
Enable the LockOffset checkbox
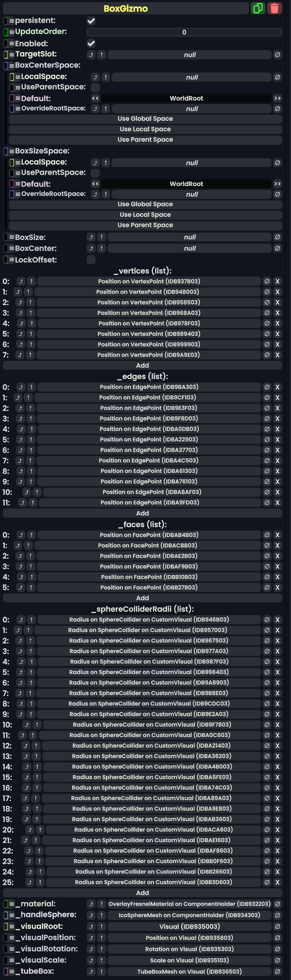click(x=91, y=260)
